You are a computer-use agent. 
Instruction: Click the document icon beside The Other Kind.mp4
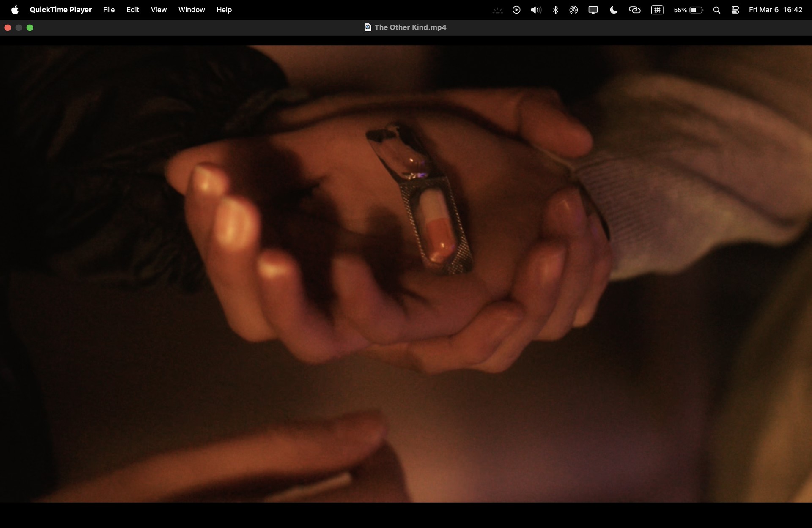pos(368,27)
